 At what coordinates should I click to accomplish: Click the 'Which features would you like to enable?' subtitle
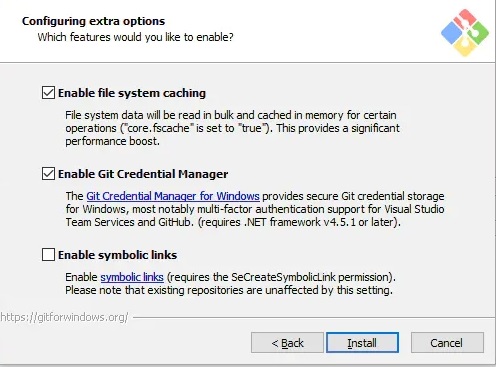(x=135, y=37)
